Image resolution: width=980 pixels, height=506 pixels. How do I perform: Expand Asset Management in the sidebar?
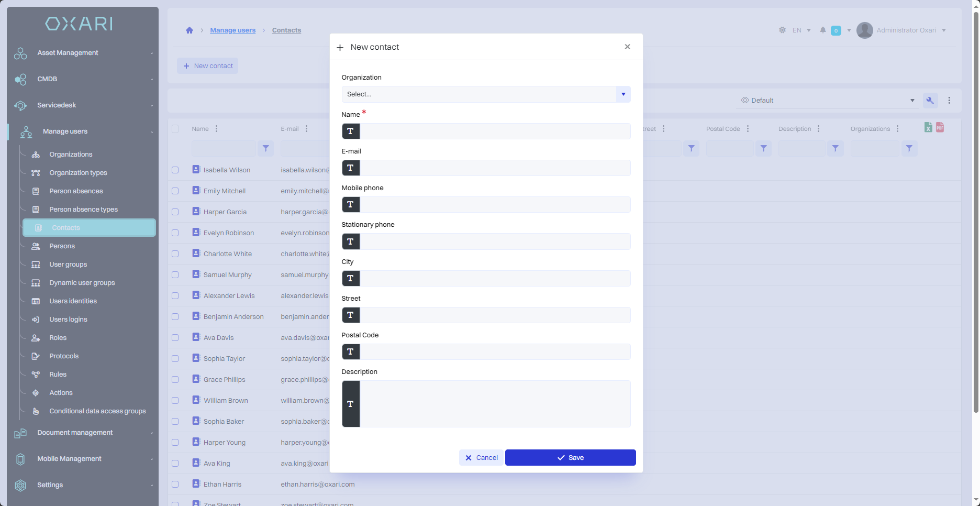tap(83, 53)
